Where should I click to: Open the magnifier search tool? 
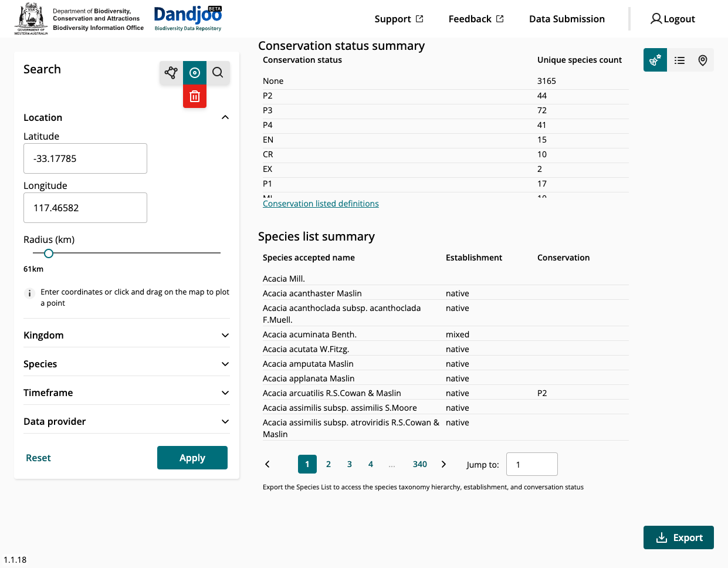click(x=218, y=73)
